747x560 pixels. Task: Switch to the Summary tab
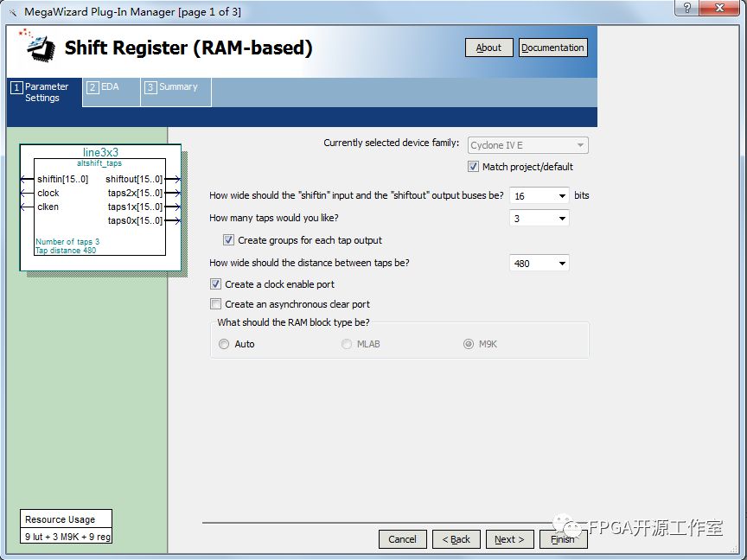(x=176, y=88)
